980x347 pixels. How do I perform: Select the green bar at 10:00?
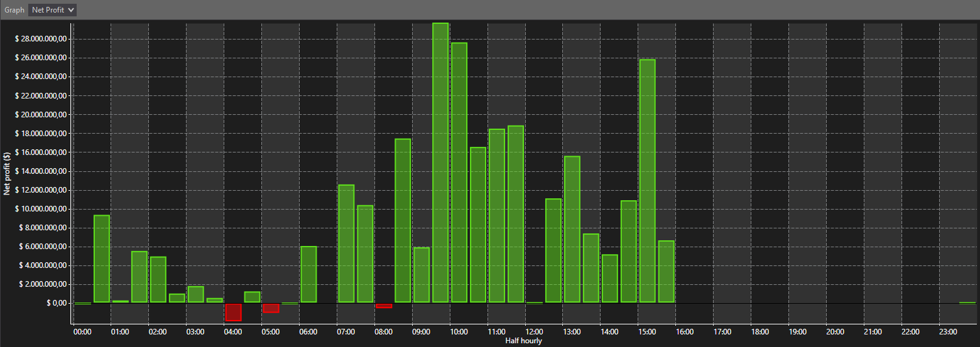tap(459, 173)
